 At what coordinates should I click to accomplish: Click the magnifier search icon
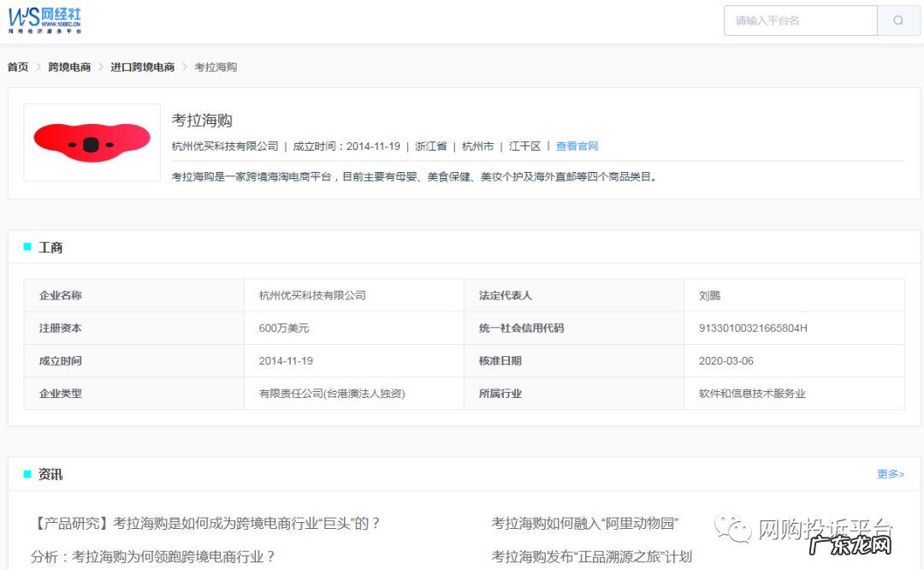tap(897, 20)
